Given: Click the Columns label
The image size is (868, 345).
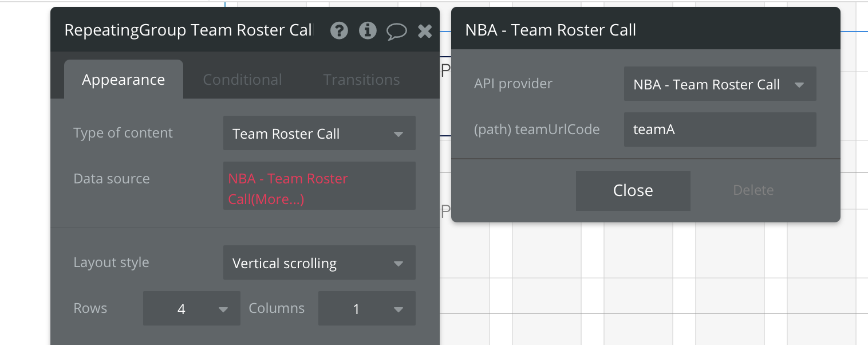Looking at the screenshot, I should (x=277, y=308).
